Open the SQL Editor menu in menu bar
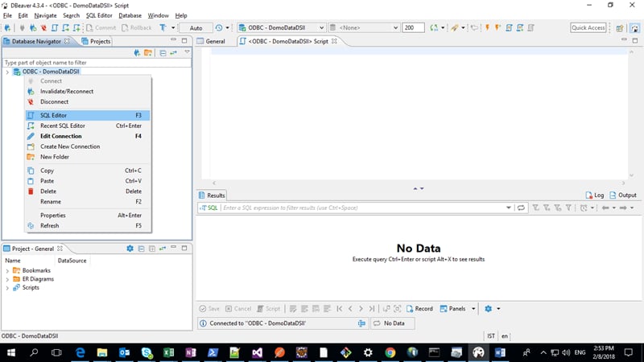Screen dimensions: 644x362 tap(99, 15)
